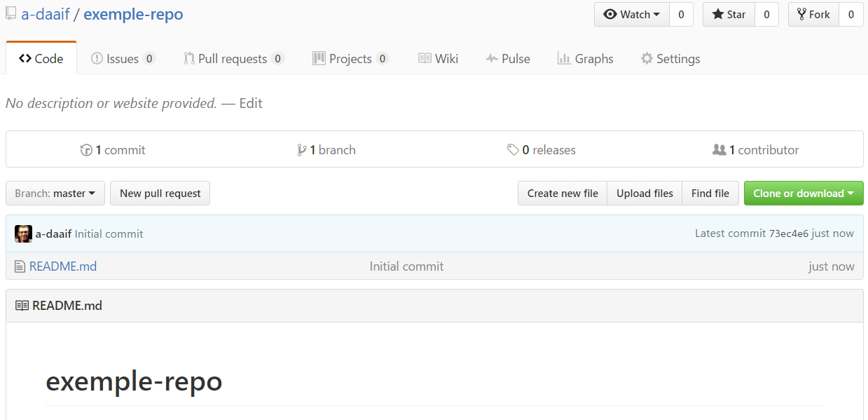Open the Watch dropdown menu

tap(632, 15)
